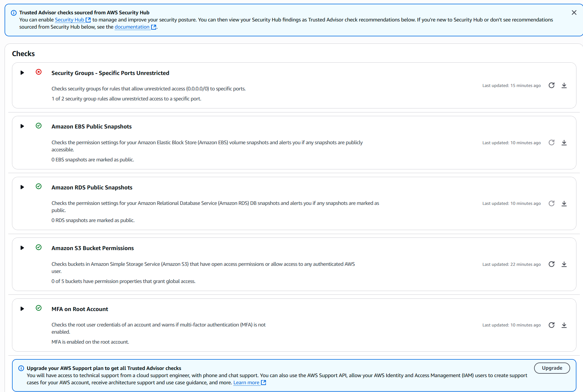The width and height of the screenshot is (583, 392).
Task: Expand the Amazon RDS Public Snapshots check
Action: point(22,187)
